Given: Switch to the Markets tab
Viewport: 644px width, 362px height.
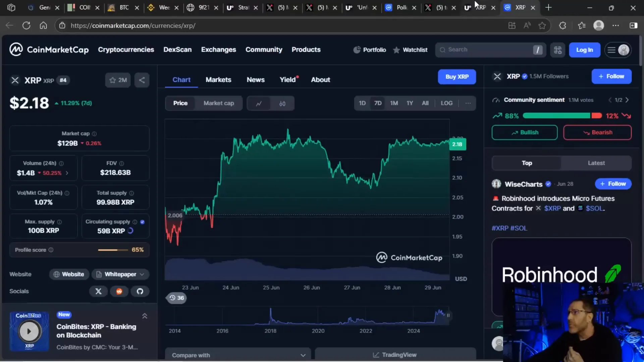Looking at the screenshot, I should [218, 80].
